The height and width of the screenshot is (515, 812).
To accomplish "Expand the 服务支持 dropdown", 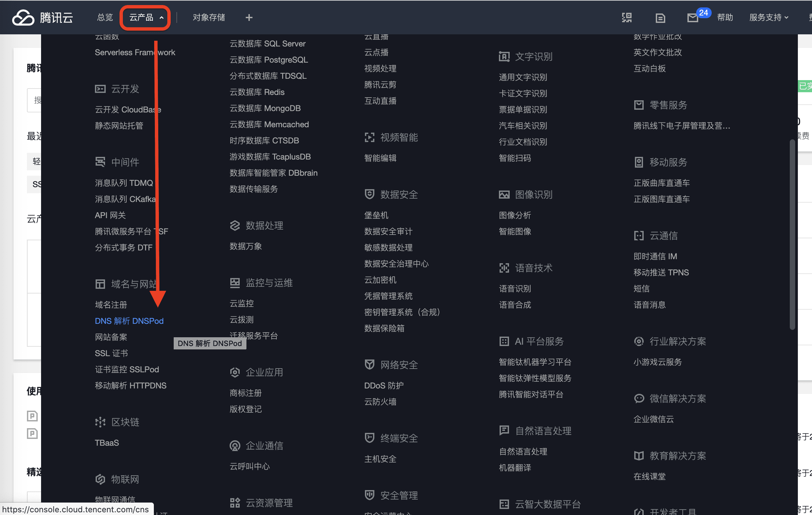I will 769,18.
